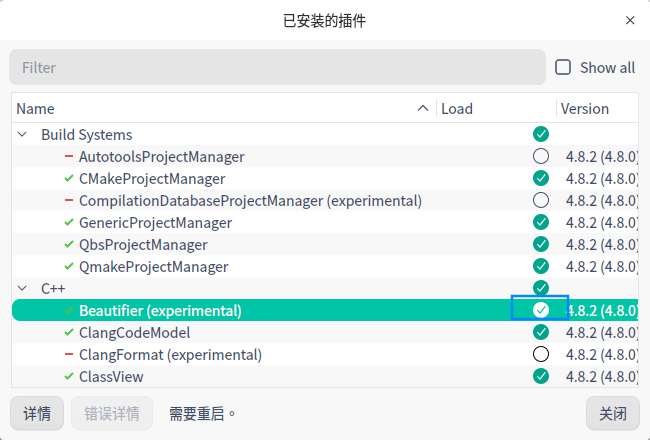Enable the Show all checkbox
This screenshot has height=440, width=650.
(564, 67)
